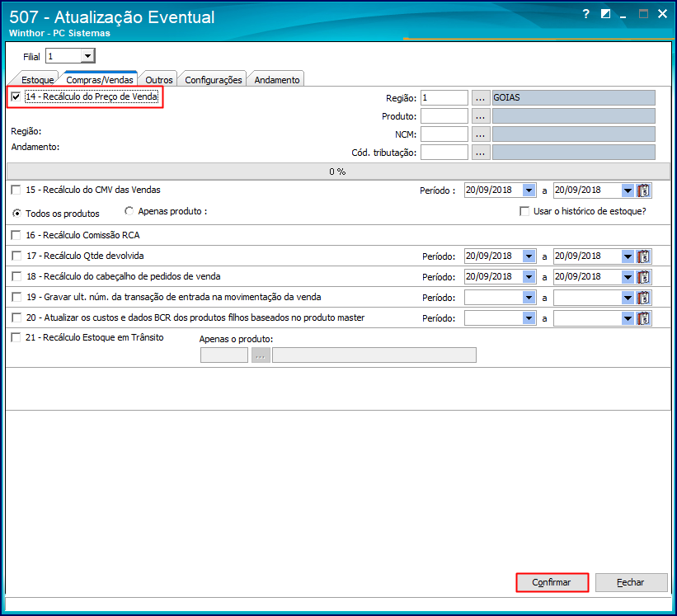Click ellipsis button under Apenas o produto
The height and width of the screenshot is (616, 677).
pyautogui.click(x=261, y=355)
